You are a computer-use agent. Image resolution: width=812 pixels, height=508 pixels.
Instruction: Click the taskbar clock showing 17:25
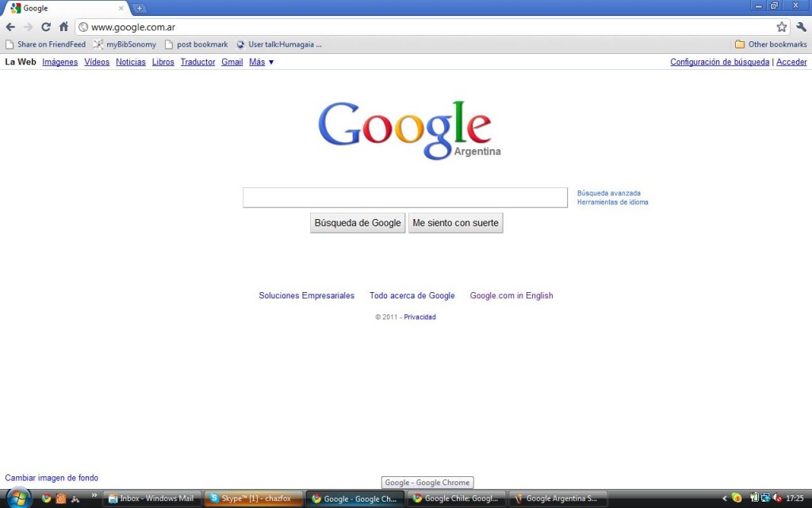pos(795,498)
